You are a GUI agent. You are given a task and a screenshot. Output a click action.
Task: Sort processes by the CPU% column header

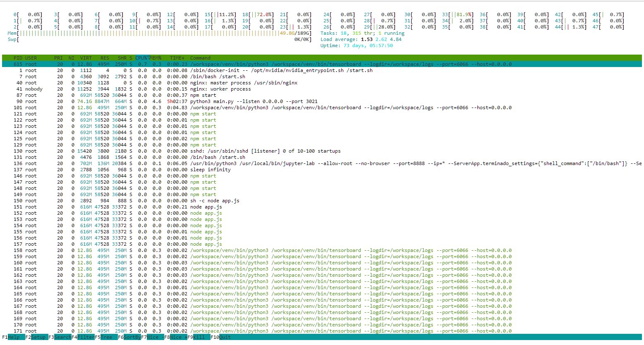142,58
